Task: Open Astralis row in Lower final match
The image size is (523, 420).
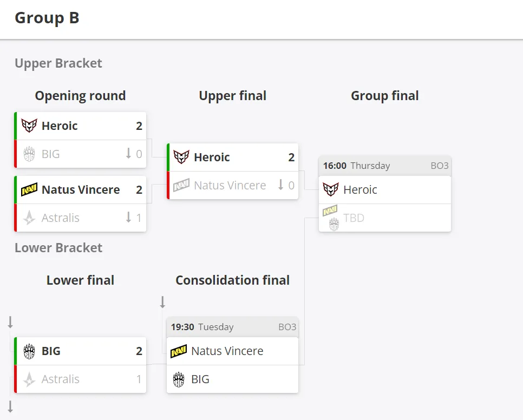Action: [80, 379]
